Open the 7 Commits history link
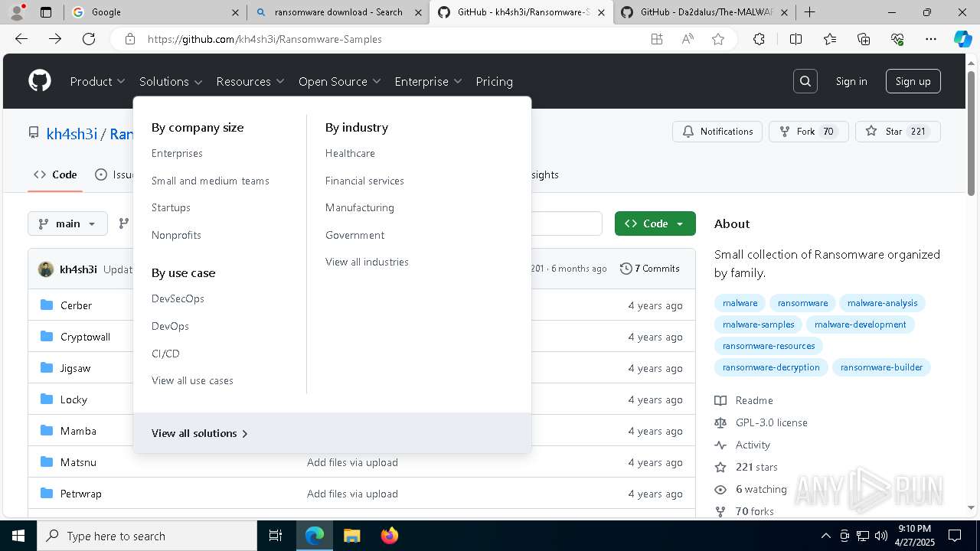Image resolution: width=980 pixels, height=551 pixels. pos(649,269)
